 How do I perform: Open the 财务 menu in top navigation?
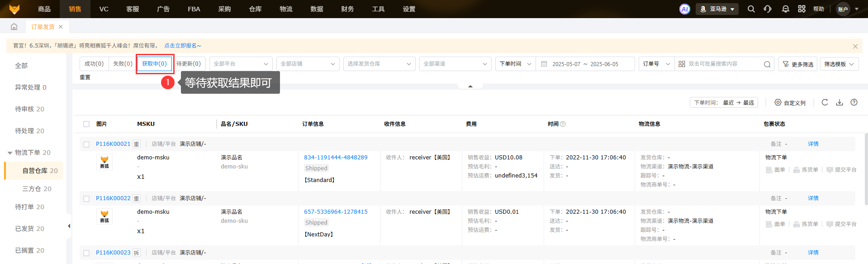click(347, 9)
